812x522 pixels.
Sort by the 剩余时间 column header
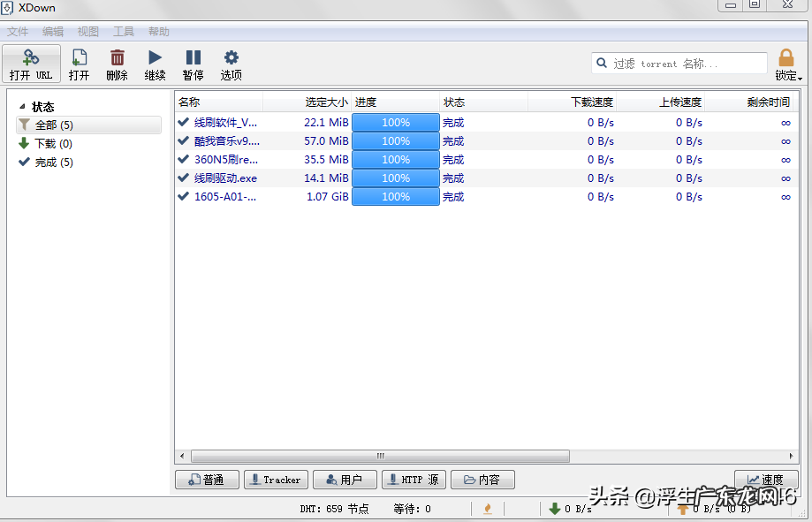[x=748, y=102]
